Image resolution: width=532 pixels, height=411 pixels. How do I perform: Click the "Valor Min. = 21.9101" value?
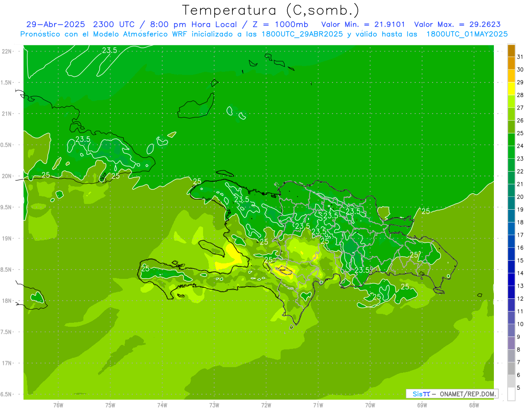click(363, 24)
